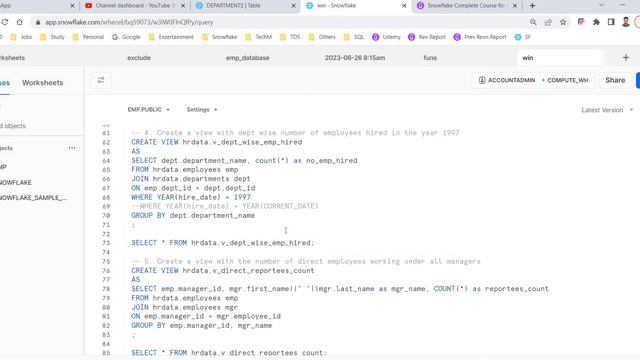
Task: Select the SNOWFLAKE_SAMPLE database item
Action: click(33, 198)
